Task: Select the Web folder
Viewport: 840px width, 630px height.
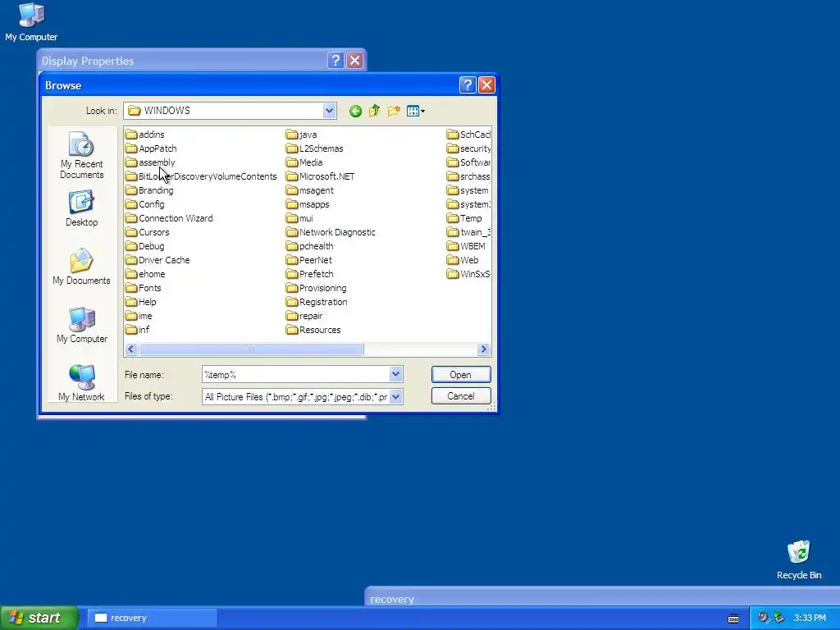Action: click(463, 260)
